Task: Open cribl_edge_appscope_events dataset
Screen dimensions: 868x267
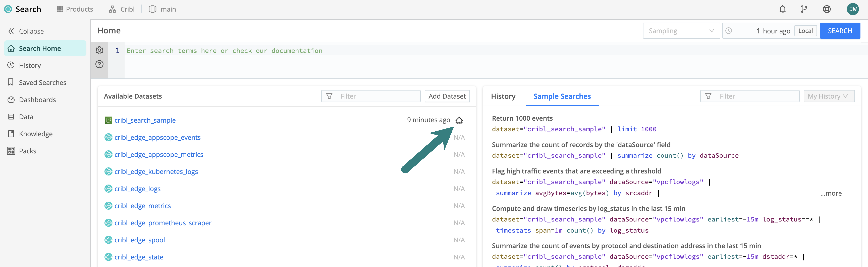Action: coord(157,138)
